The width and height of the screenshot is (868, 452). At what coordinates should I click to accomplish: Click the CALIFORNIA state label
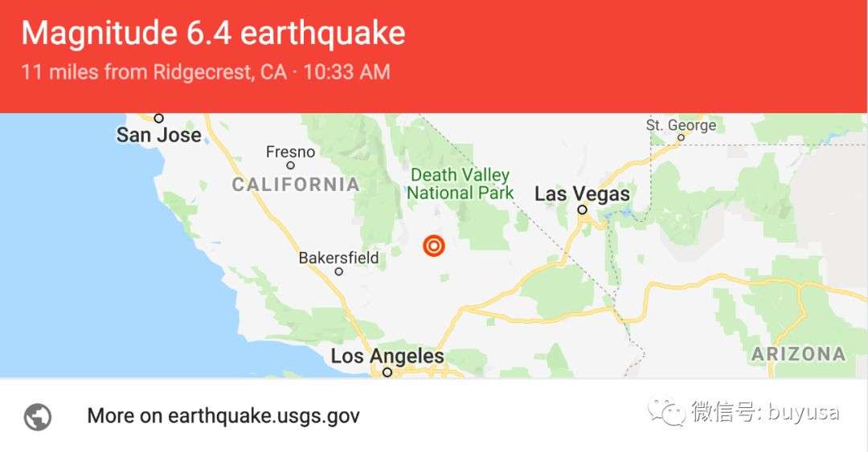296,184
